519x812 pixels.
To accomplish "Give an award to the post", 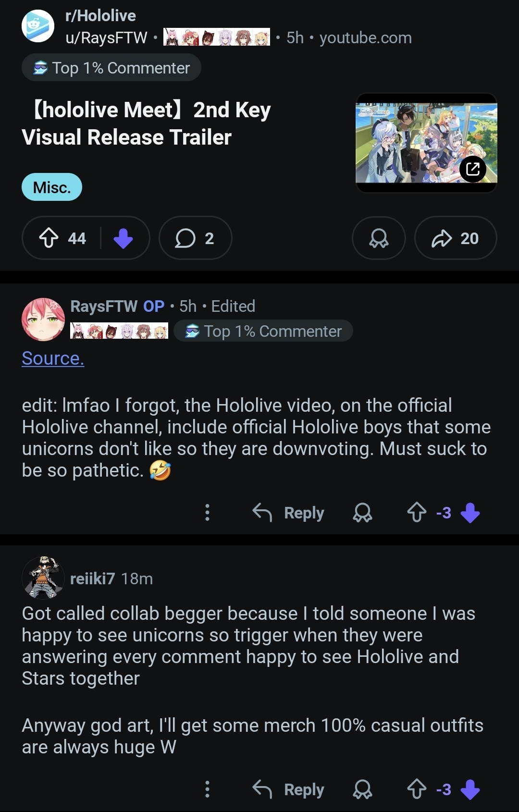I will (x=379, y=238).
